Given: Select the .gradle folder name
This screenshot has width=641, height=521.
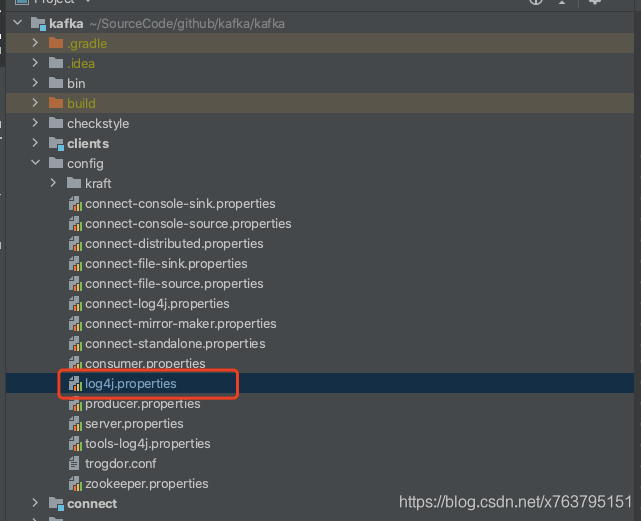Looking at the screenshot, I should 87,43.
